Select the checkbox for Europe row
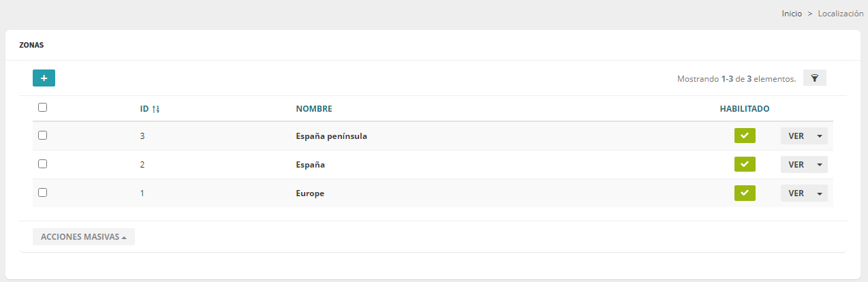The height and width of the screenshot is (282, 868). pos(42,193)
